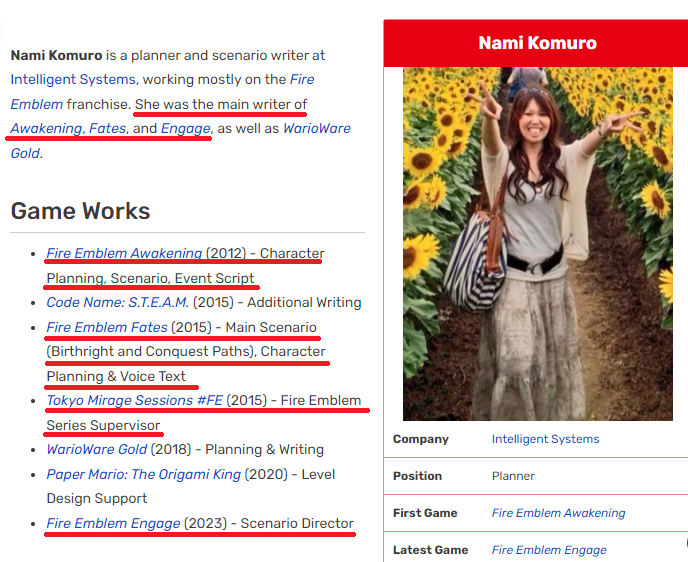Follow the Fates link in the intro paragraph

click(108, 129)
